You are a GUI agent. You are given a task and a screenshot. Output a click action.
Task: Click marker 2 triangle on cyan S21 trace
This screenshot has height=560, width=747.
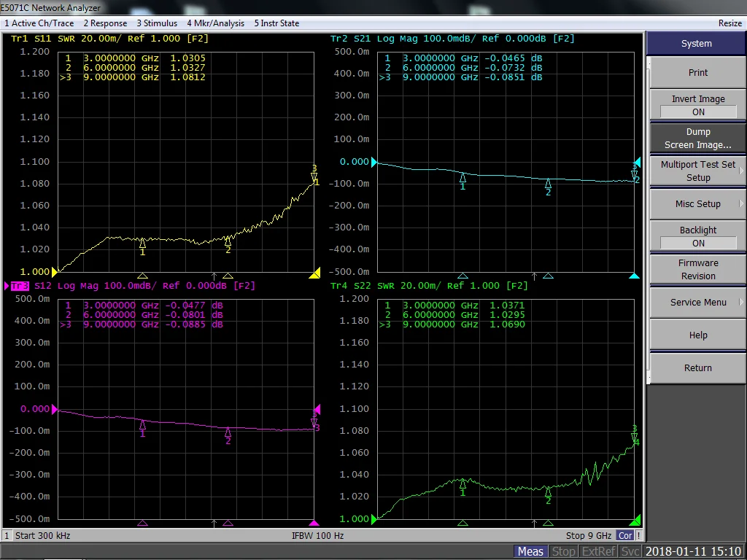pyautogui.click(x=549, y=184)
